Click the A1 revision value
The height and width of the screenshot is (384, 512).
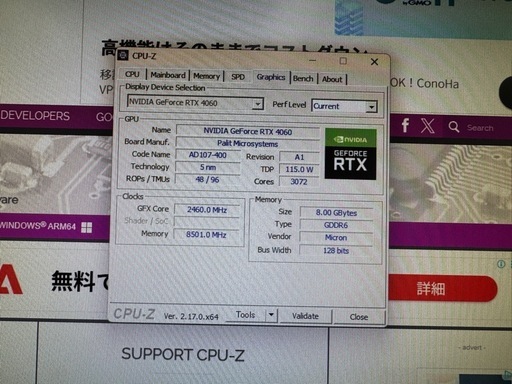point(299,157)
